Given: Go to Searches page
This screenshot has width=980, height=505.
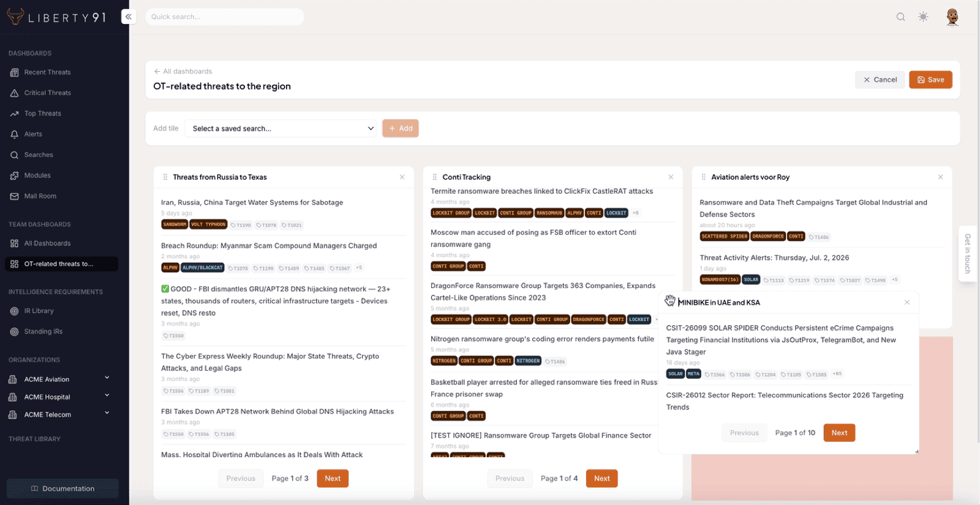Looking at the screenshot, I should [x=39, y=155].
